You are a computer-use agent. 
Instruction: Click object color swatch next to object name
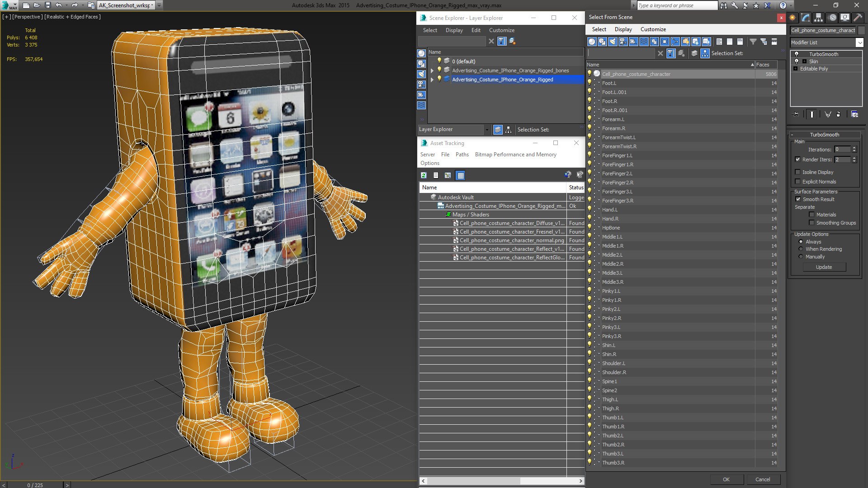861,30
